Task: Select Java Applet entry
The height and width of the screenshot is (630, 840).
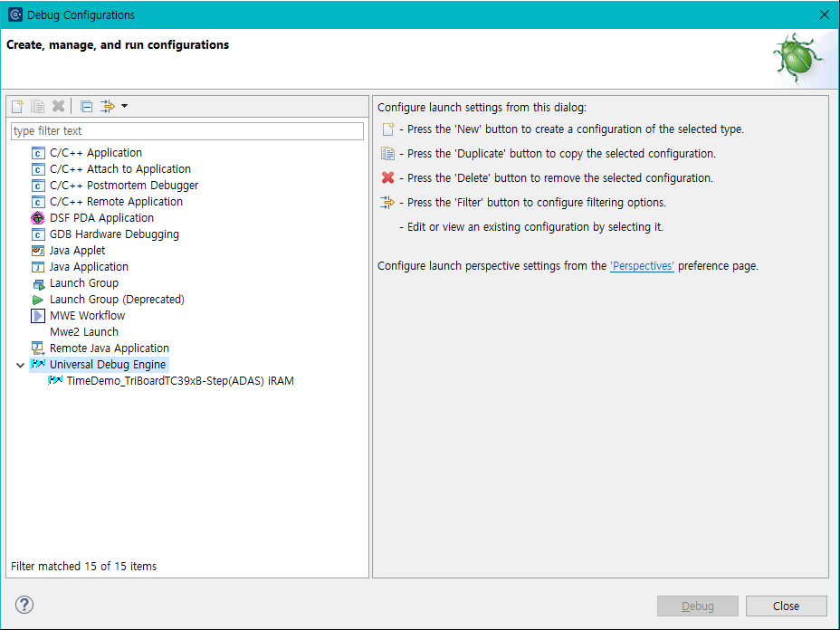Action: pos(77,250)
